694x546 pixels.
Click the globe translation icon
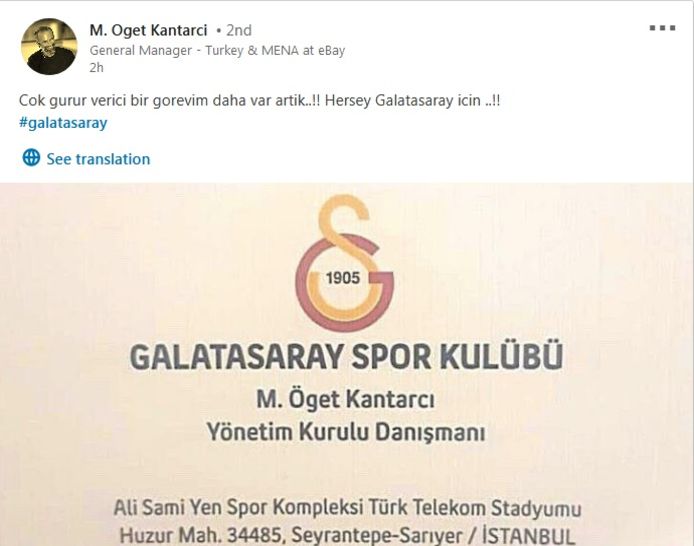point(31,157)
